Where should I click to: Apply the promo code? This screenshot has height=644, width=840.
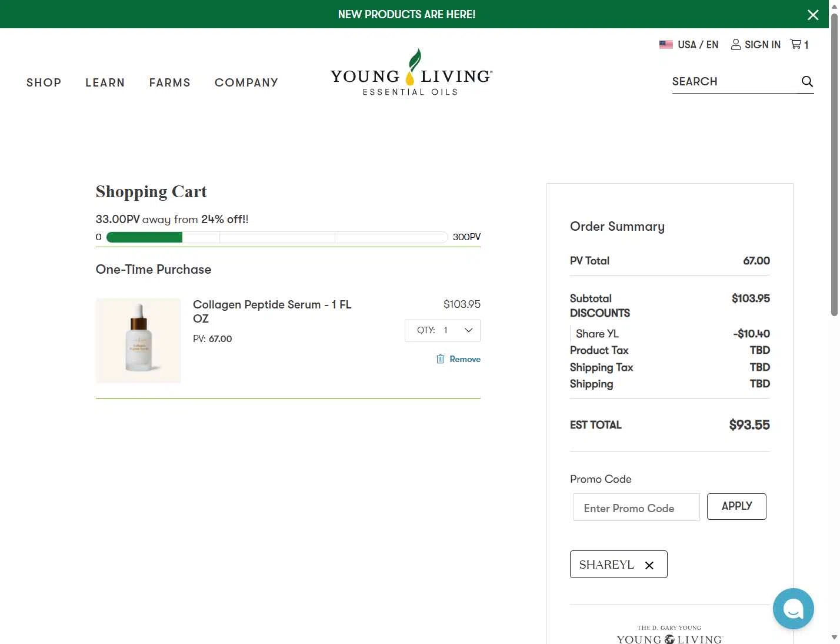point(736,506)
